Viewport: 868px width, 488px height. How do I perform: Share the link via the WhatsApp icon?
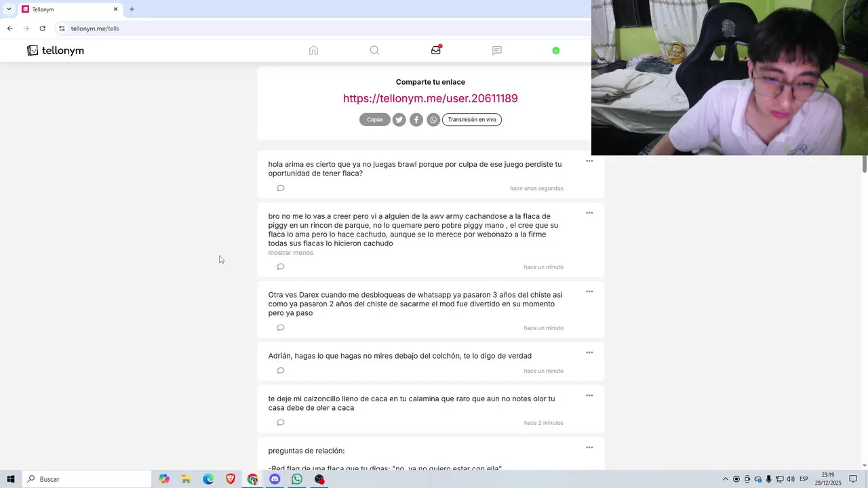pos(433,120)
